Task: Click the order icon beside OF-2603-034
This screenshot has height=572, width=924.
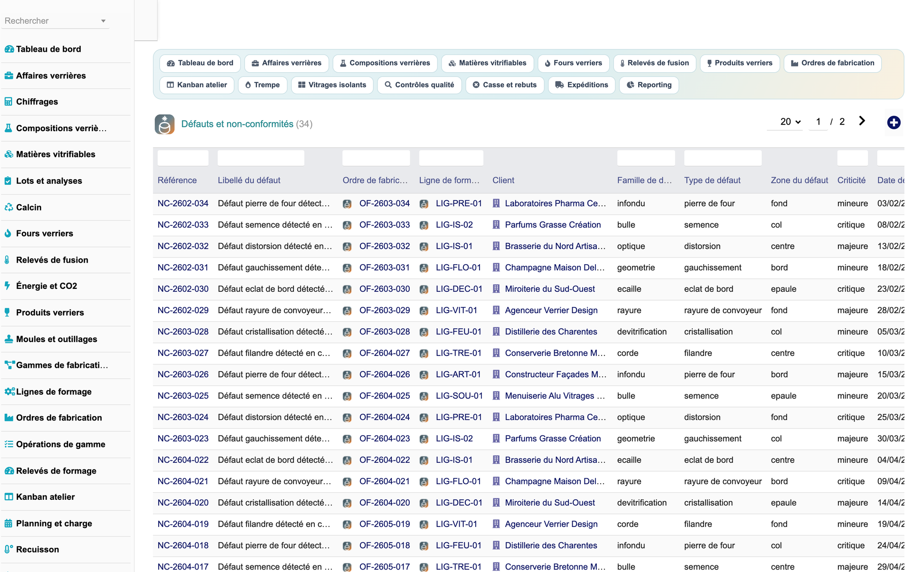Action: click(x=348, y=204)
